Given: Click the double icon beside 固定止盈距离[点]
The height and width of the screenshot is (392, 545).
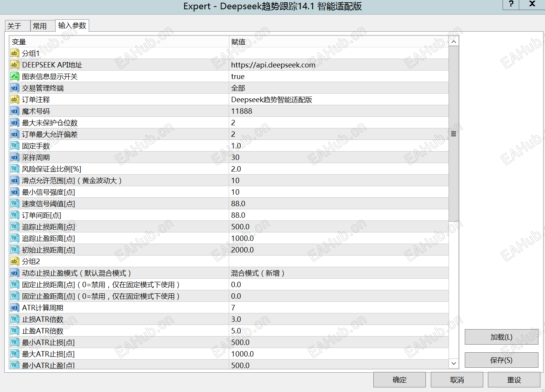Looking at the screenshot, I should coord(14,296).
